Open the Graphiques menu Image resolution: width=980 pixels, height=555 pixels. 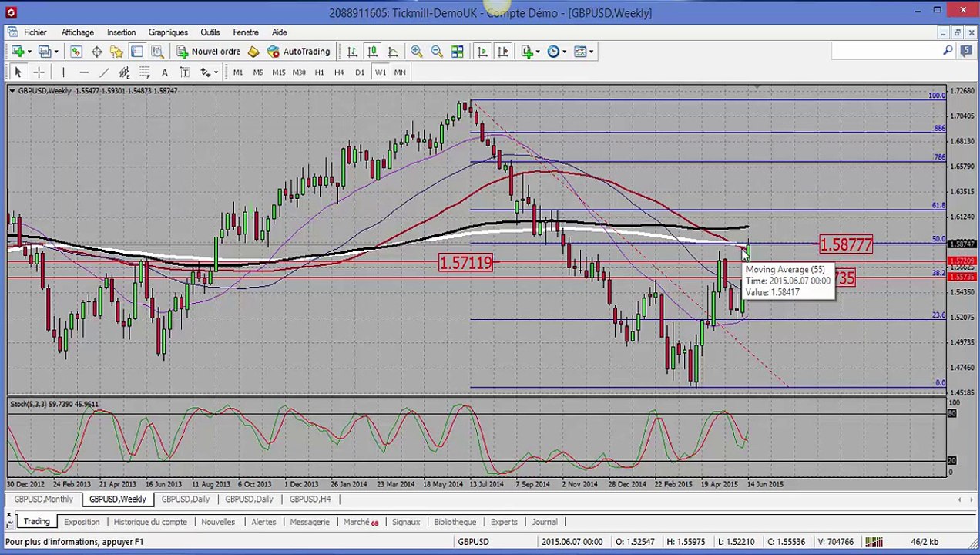168,32
